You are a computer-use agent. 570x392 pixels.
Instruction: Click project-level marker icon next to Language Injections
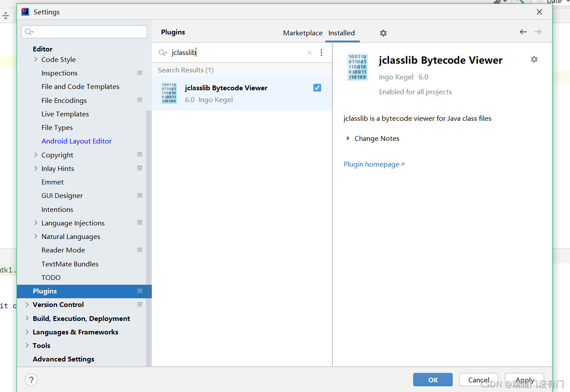(140, 222)
